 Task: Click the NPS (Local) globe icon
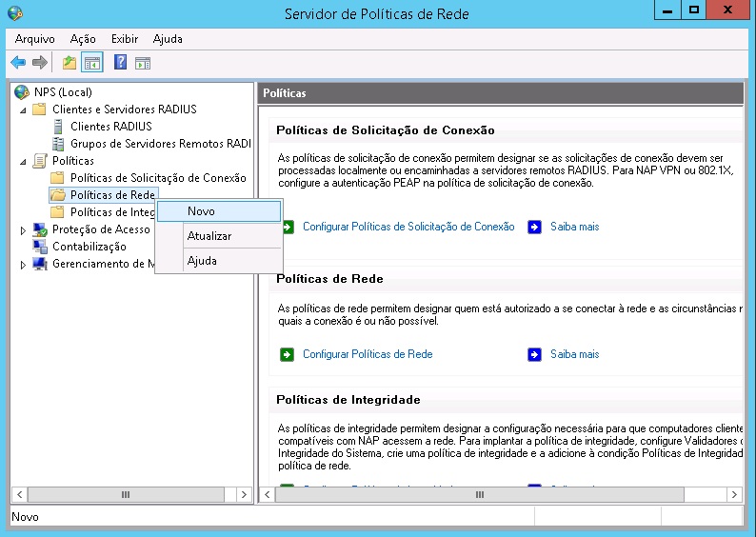tap(22, 92)
